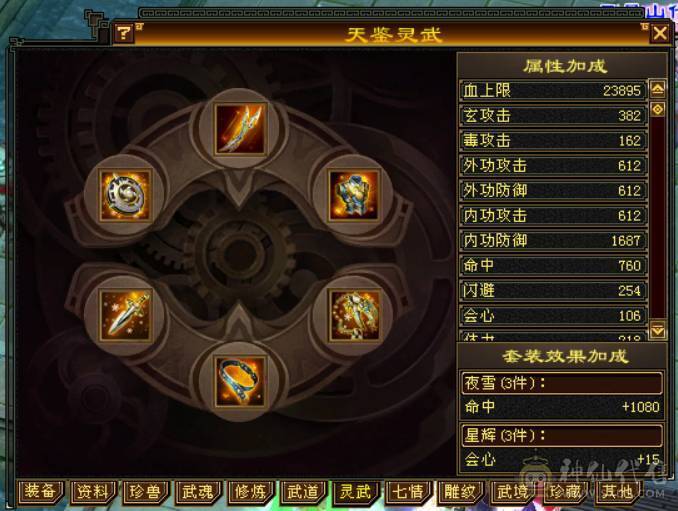
Task: Select the body armor equipment slot
Action: 354,196
